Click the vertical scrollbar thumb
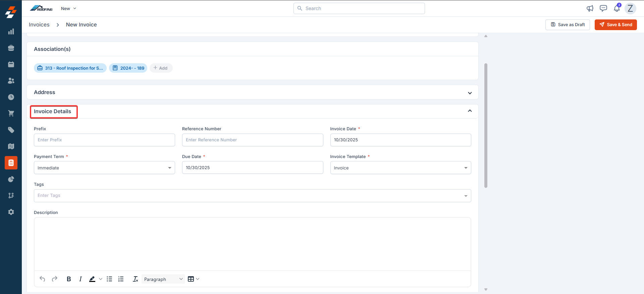 [486, 126]
